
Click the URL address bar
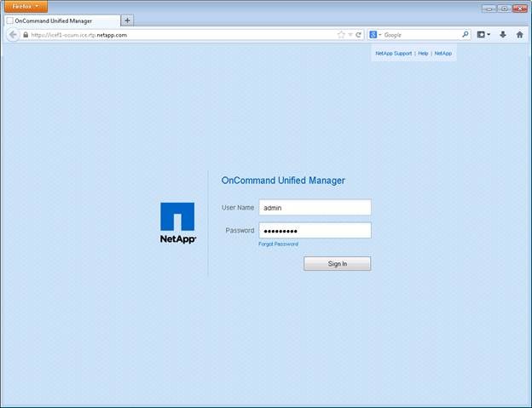[183, 35]
